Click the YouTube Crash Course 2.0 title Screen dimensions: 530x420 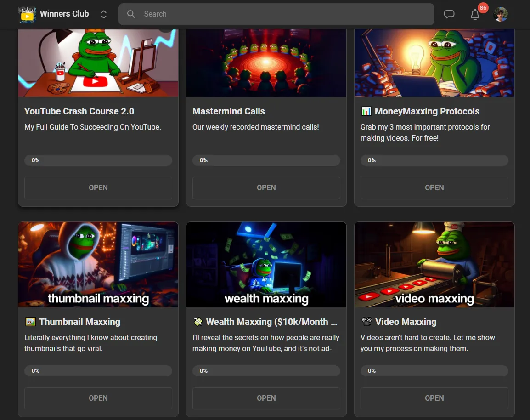pyautogui.click(x=79, y=111)
